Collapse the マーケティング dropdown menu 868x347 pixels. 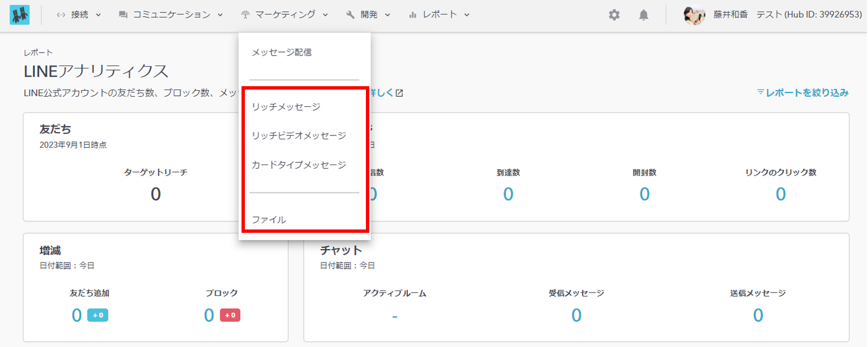coord(284,15)
